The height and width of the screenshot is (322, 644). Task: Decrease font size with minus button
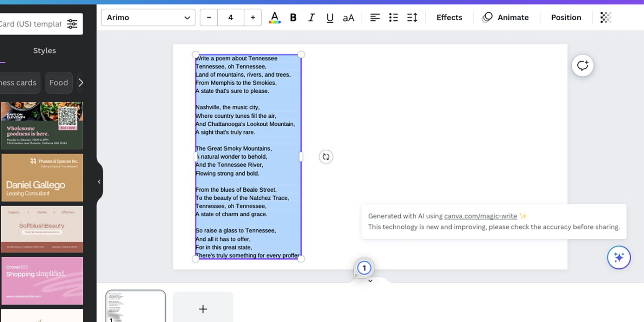[x=209, y=18]
